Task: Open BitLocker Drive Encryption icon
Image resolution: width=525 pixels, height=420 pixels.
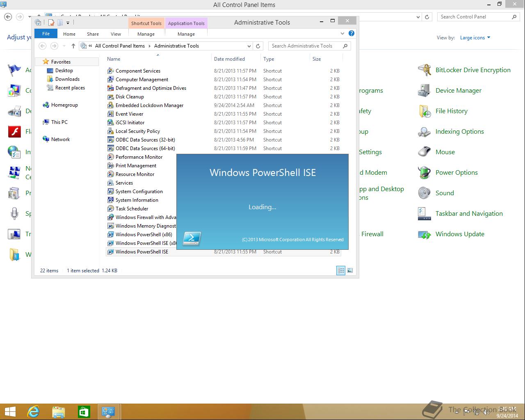Action: 425,70
